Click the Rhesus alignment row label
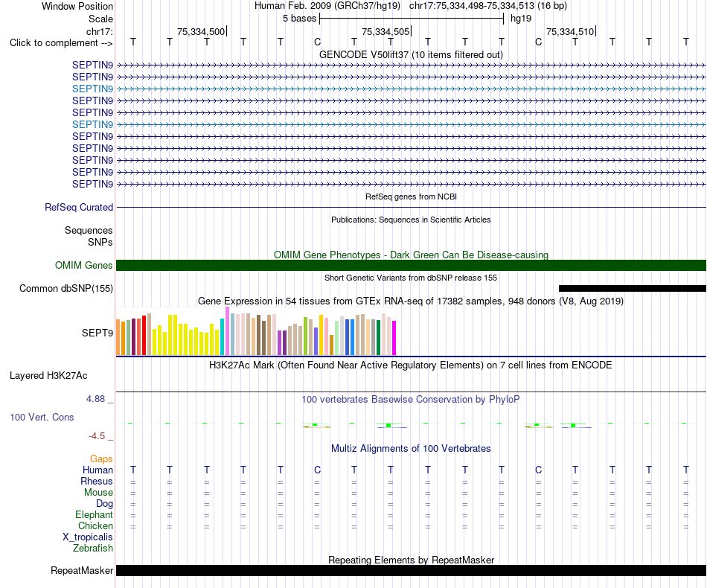Image resolution: width=707 pixels, height=588 pixels. click(x=97, y=481)
